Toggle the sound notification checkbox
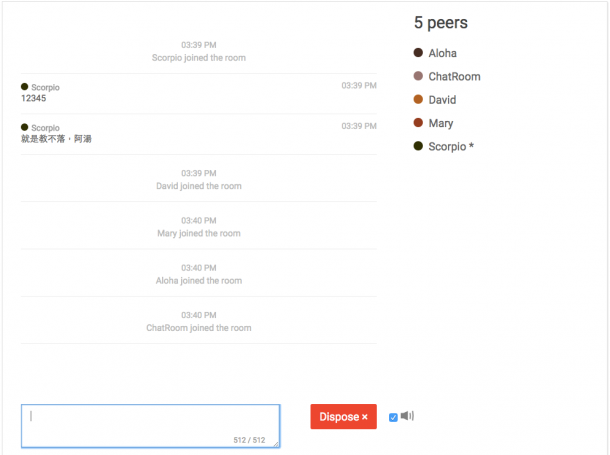610x455 pixels. click(x=393, y=417)
